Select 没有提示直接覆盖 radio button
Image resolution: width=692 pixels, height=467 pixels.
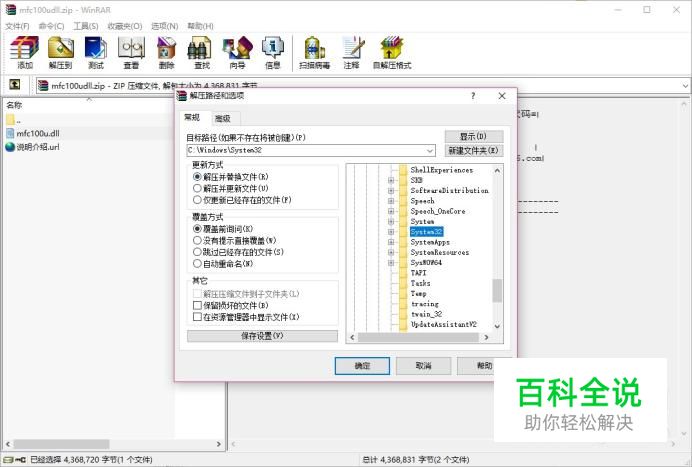(x=197, y=241)
